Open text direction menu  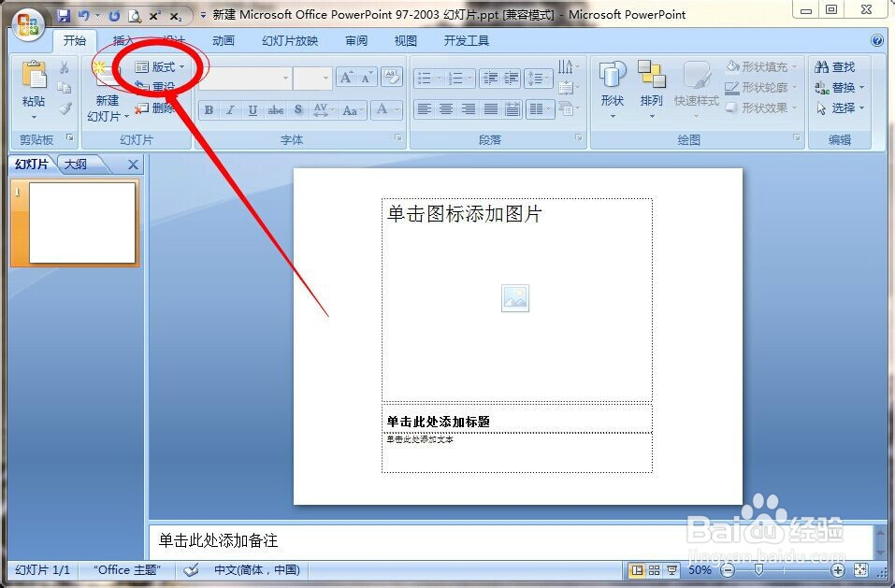click(x=568, y=67)
